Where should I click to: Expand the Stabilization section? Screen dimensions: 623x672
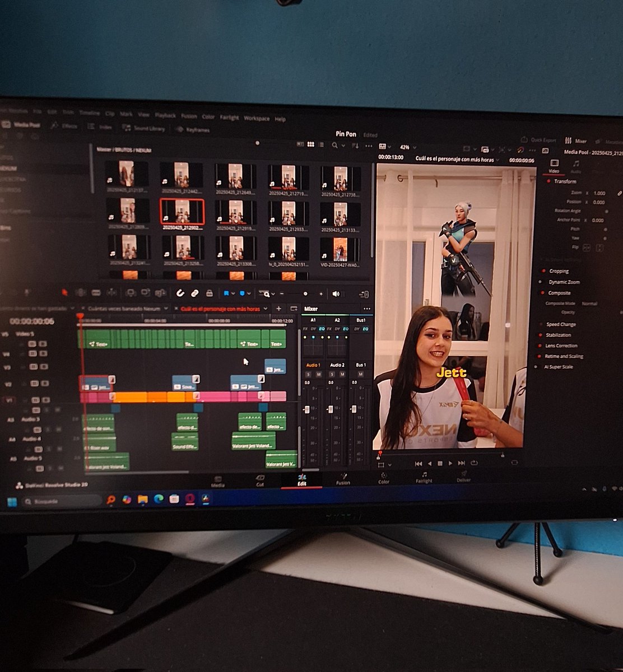click(x=558, y=335)
